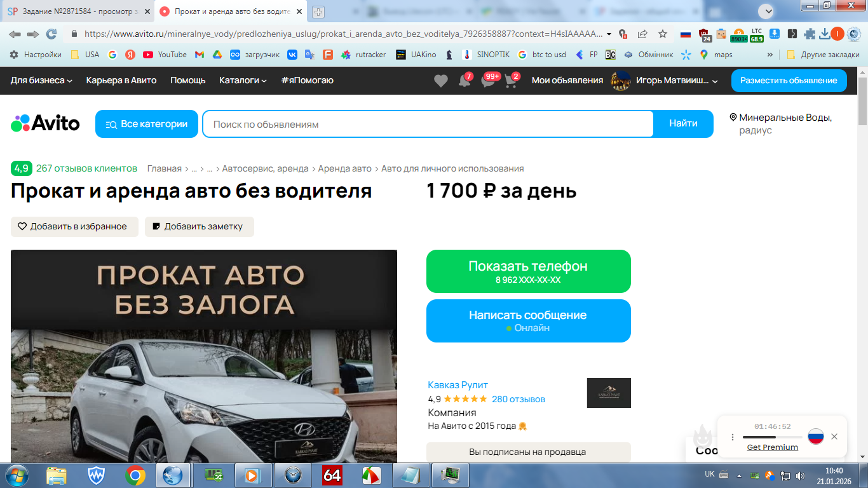This screenshot has height=488, width=868.
Task: Open the FP bookmark
Action: coord(587,55)
